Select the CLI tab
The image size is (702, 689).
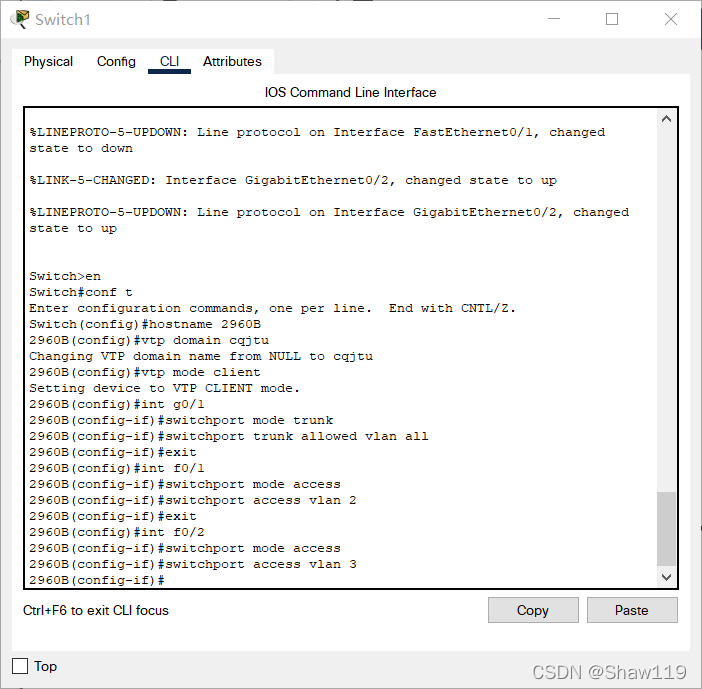point(169,61)
